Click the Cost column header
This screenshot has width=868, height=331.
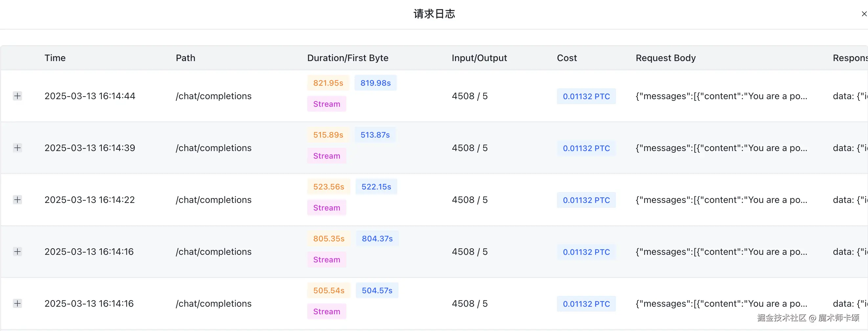pyautogui.click(x=566, y=58)
